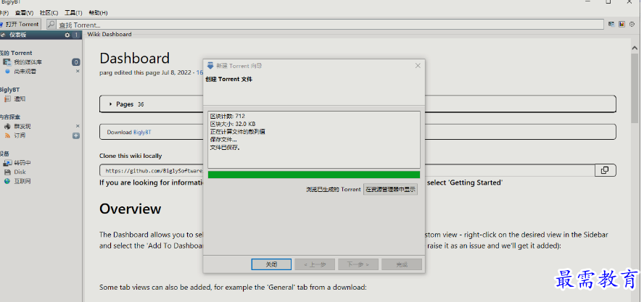Click the 文件已保存 log line
The width and height of the screenshot is (644, 302).
point(225,147)
